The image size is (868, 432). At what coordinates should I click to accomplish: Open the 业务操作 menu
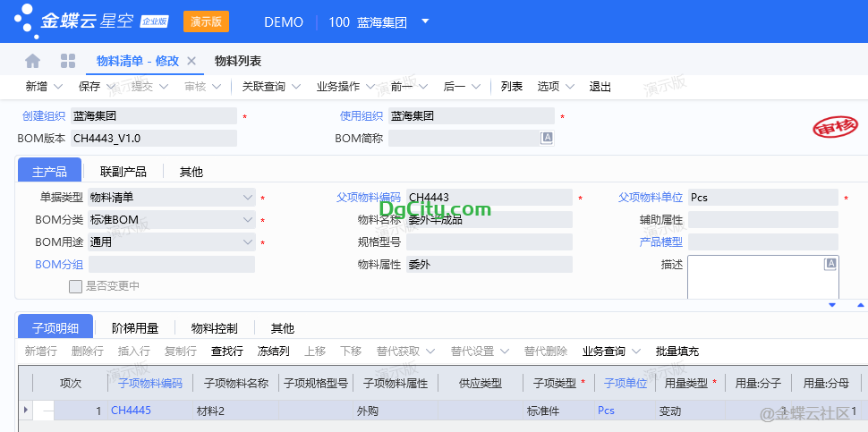coord(344,87)
